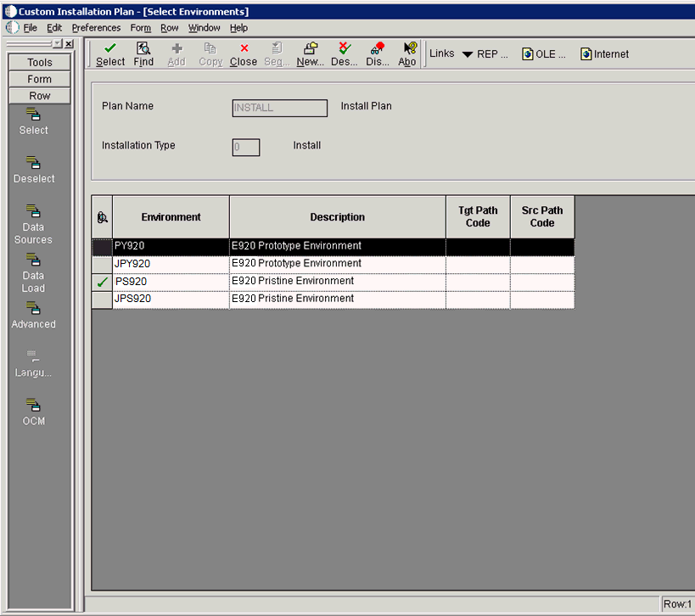Click the Dis... toolbar icon
Image resolution: width=695 pixels, height=616 pixels.
(378, 48)
